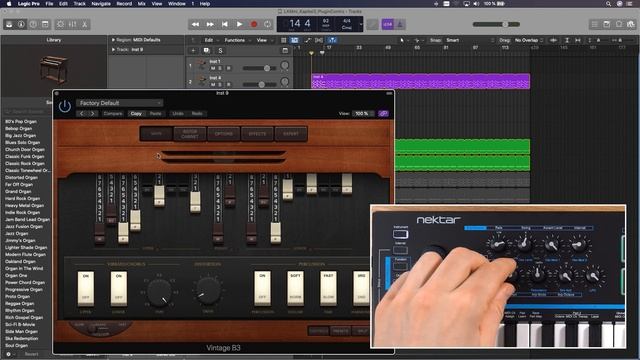Start playback with the Play button
Viewport: 640px width, 360px height.
click(x=239, y=24)
